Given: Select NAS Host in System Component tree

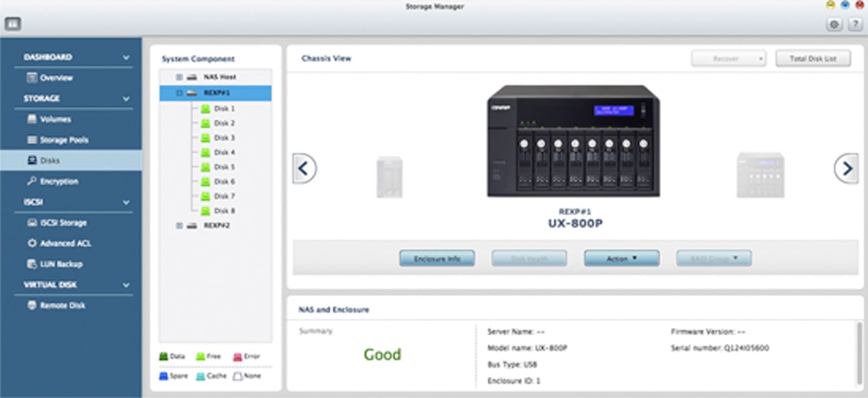Looking at the screenshot, I should tap(220, 77).
